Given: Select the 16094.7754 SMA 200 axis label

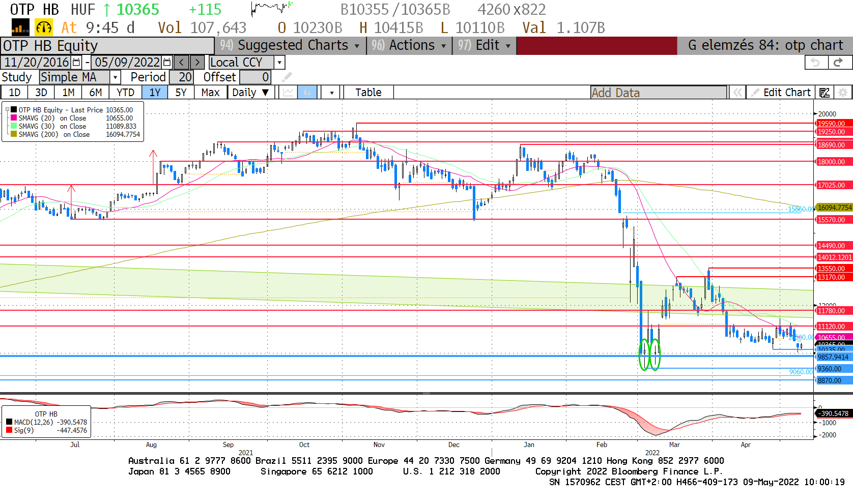Looking at the screenshot, I should coord(835,207).
